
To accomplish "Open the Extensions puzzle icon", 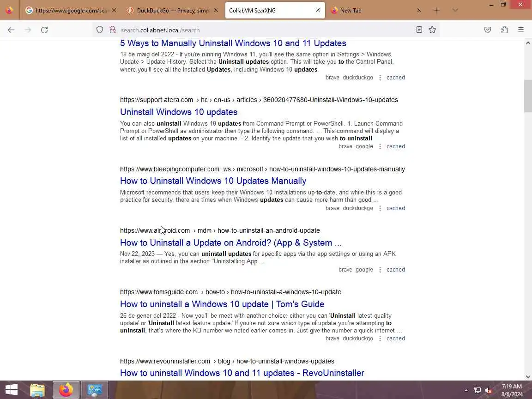I will [x=504, y=30].
